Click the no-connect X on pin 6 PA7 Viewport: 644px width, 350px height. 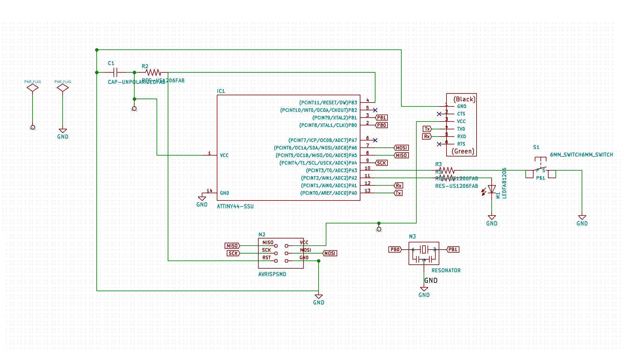click(375, 140)
